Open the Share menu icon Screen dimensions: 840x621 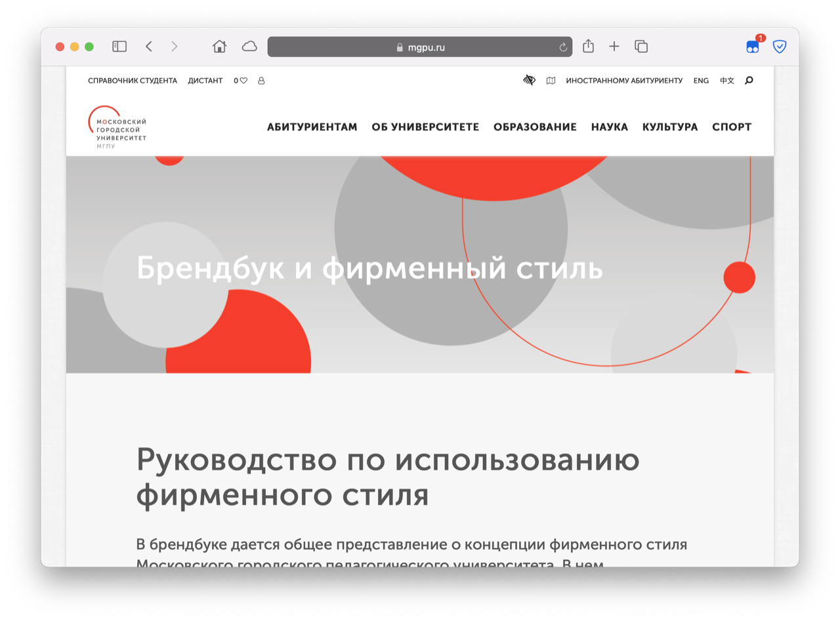coord(589,46)
